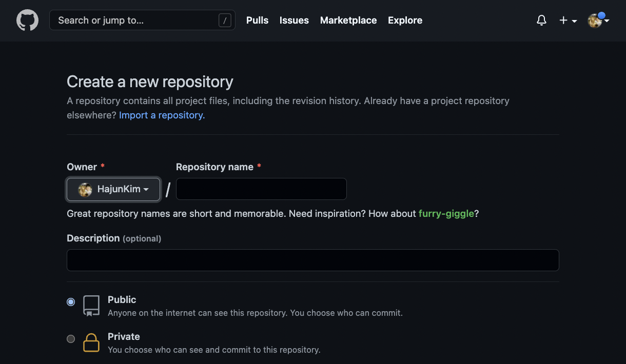The image size is (626, 364).
Task: Click the Description (optional) label
Action: [x=114, y=238]
